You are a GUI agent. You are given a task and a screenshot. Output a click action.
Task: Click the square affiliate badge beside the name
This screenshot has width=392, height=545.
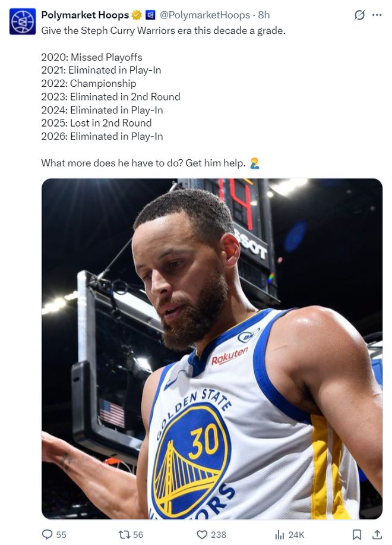click(x=150, y=15)
